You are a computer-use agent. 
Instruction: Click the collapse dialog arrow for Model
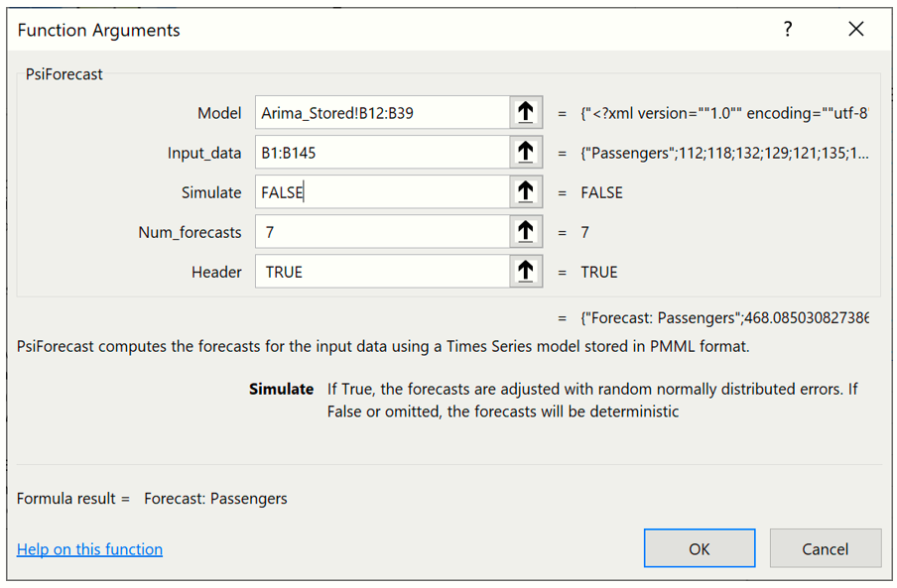(526, 113)
